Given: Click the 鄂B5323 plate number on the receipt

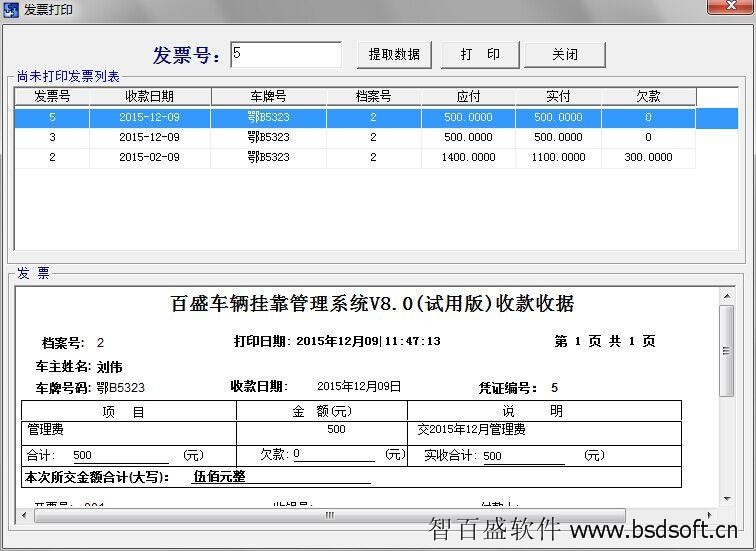Looking at the screenshot, I should (121, 388).
